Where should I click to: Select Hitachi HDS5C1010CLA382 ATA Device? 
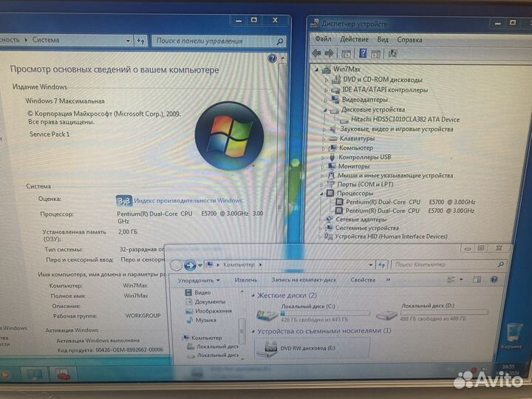tap(404, 119)
